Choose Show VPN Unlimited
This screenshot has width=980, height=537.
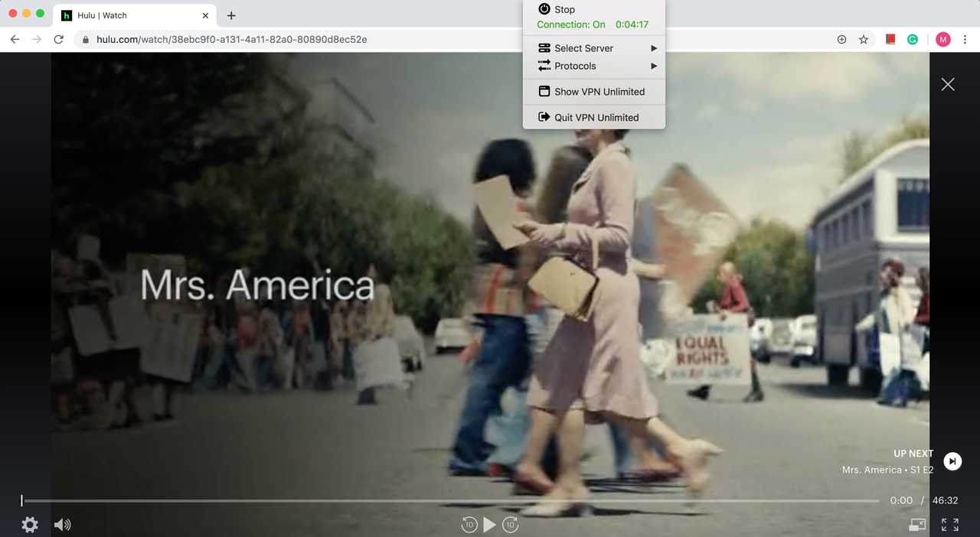pos(594,92)
